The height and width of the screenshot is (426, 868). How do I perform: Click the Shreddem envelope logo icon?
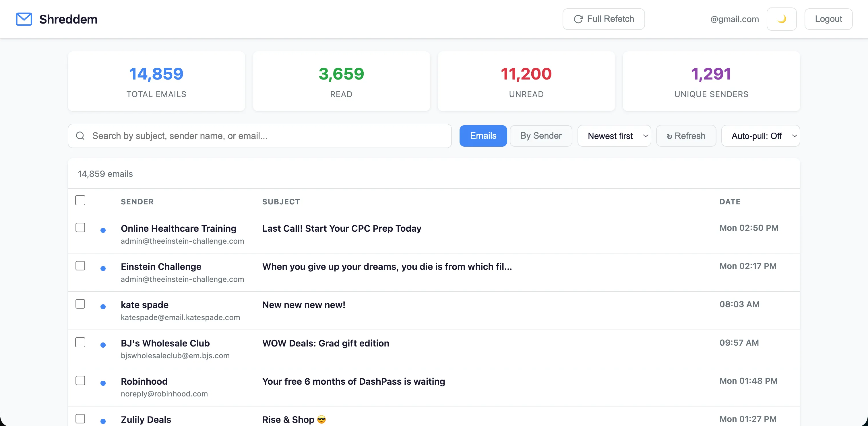pos(24,19)
